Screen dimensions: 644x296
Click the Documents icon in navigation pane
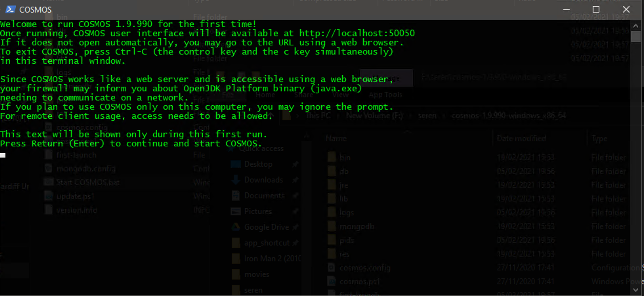coord(236,196)
